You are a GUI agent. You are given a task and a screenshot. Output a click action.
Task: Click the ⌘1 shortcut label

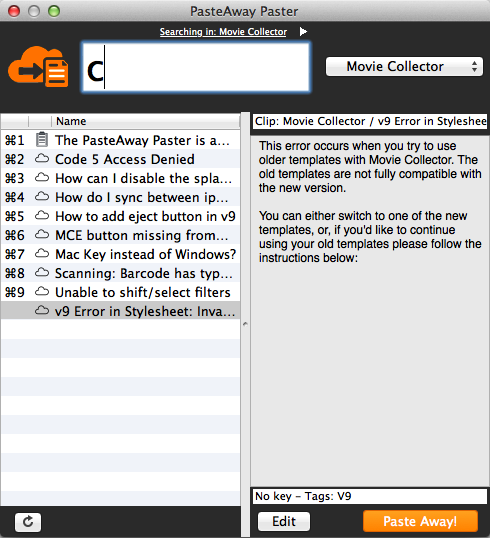15,140
